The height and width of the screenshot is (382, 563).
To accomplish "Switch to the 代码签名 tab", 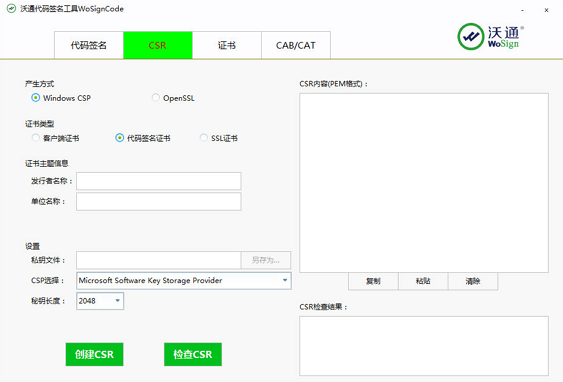I will tap(89, 45).
